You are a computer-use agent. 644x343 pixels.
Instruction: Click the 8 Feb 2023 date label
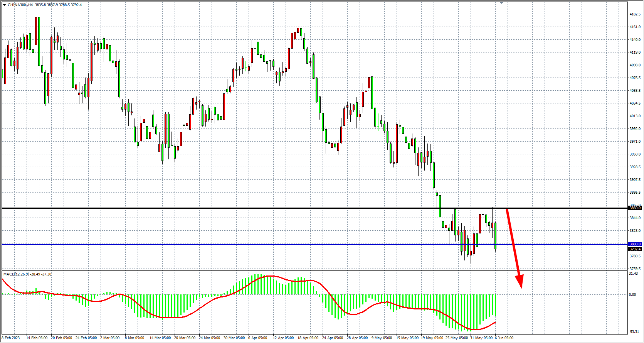click(11, 338)
